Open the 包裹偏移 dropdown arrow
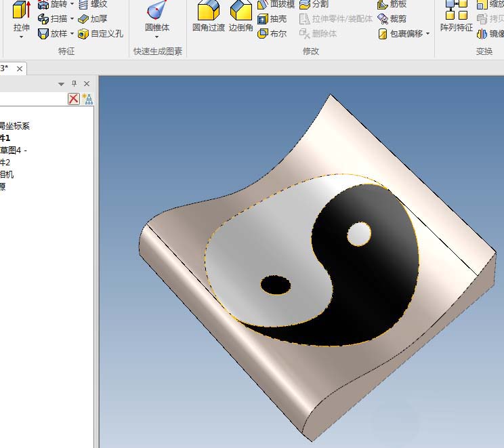The height and width of the screenshot is (448, 504). point(428,33)
